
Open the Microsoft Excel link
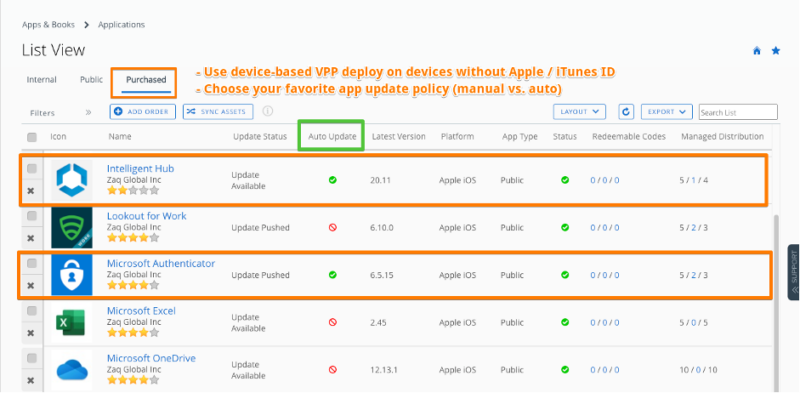coord(141,311)
